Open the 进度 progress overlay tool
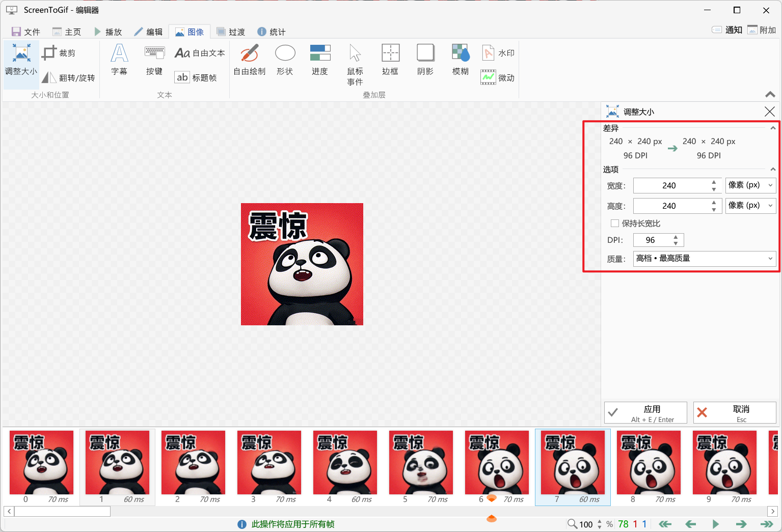The width and height of the screenshot is (782, 532). click(320, 60)
